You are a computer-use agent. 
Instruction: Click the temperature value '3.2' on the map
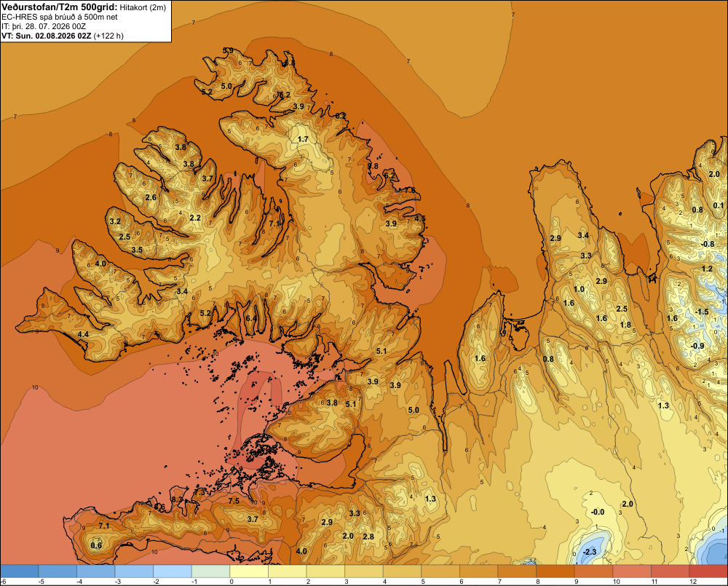(115, 221)
